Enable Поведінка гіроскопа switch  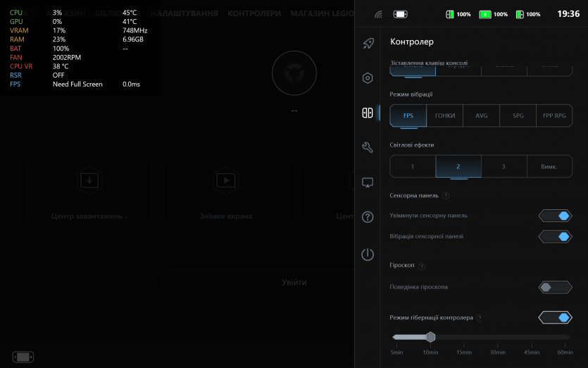555,287
